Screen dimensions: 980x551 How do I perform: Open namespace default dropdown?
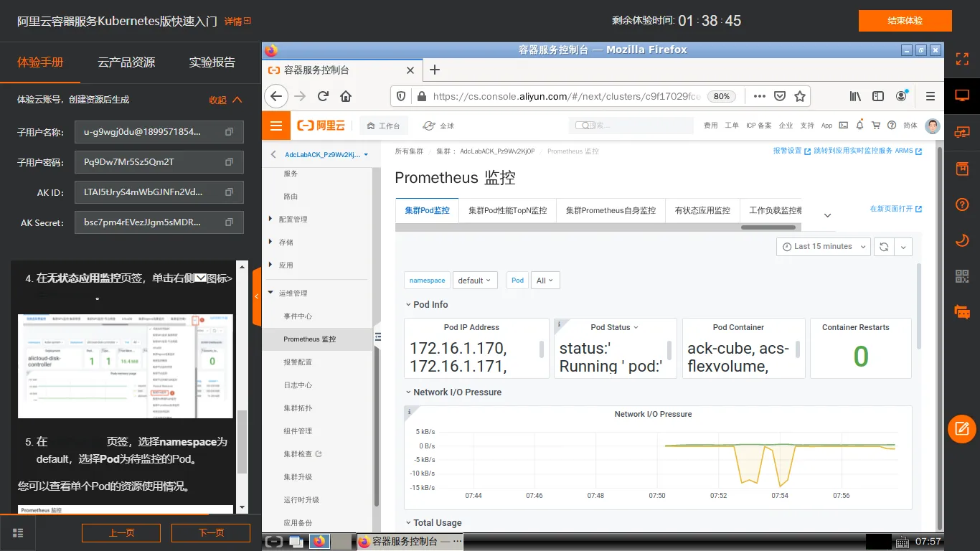pyautogui.click(x=475, y=281)
